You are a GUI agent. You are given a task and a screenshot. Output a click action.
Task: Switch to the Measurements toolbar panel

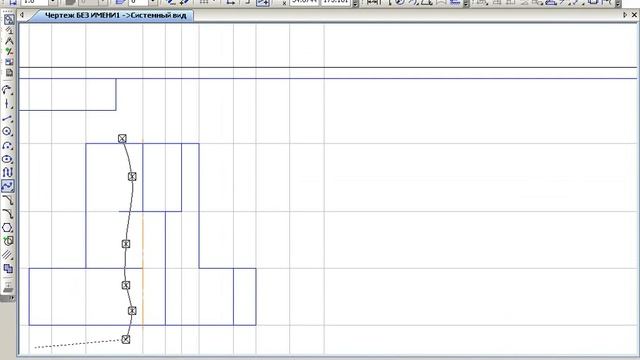(x=9, y=73)
